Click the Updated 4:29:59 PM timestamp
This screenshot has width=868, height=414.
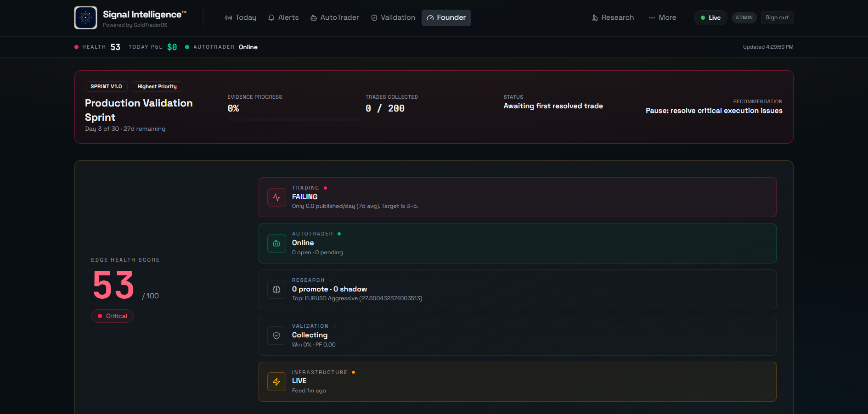coord(768,47)
